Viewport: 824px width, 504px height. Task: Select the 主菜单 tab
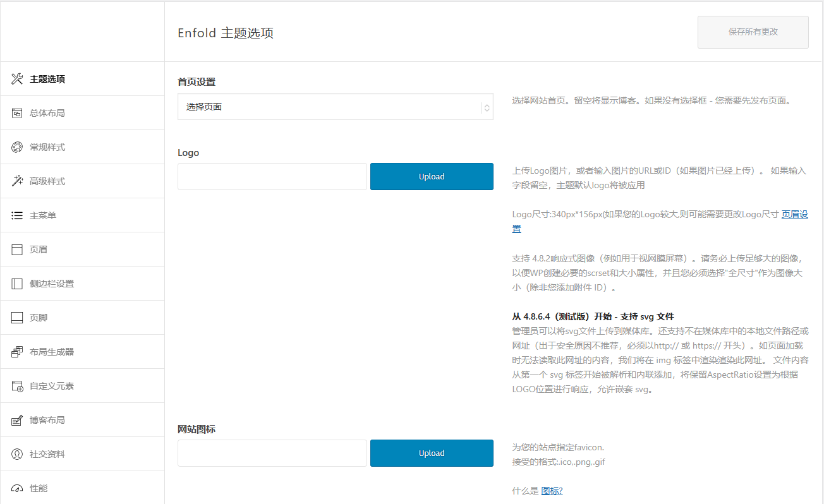click(x=82, y=215)
